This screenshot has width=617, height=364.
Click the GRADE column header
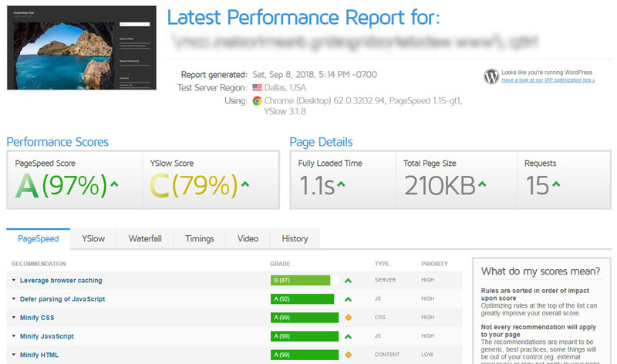(280, 264)
